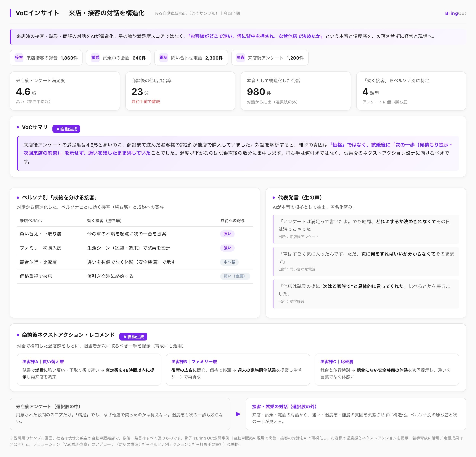Click 今の車の不満を起点に次の一台を提案 cell
This screenshot has width=476, height=457.
(126, 234)
